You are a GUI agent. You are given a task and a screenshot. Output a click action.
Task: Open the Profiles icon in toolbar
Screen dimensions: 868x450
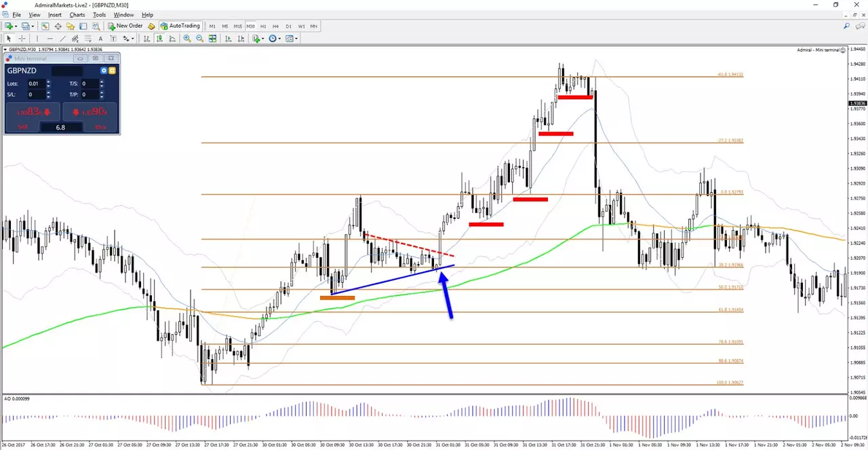pos(25,26)
